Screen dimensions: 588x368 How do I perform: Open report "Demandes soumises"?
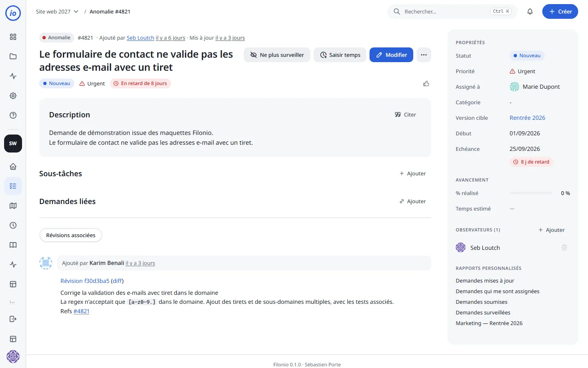point(481,302)
